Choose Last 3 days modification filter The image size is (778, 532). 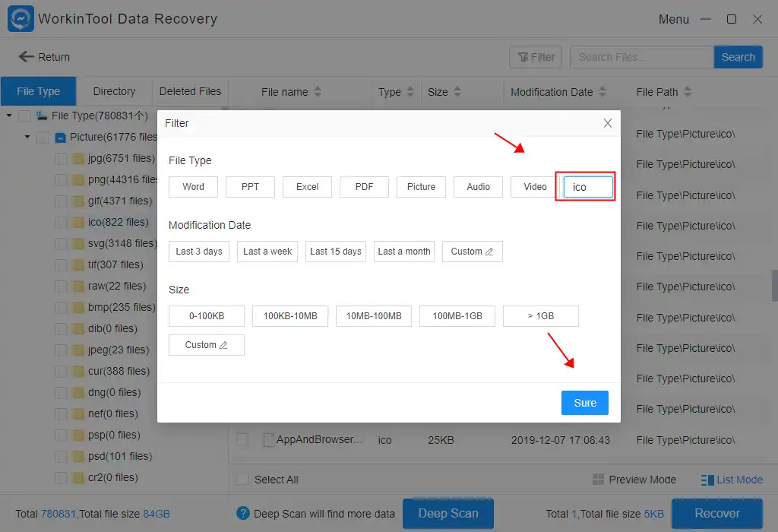pos(199,252)
